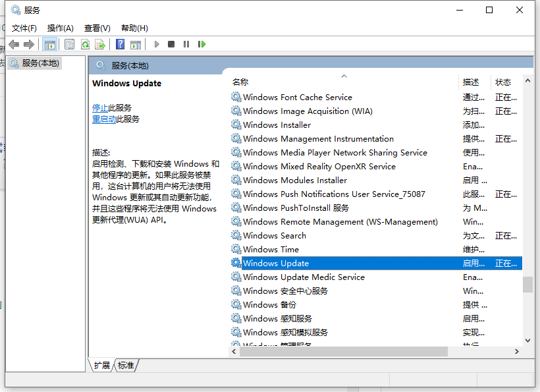Click gear icon beside Windows Search

pyautogui.click(x=236, y=235)
